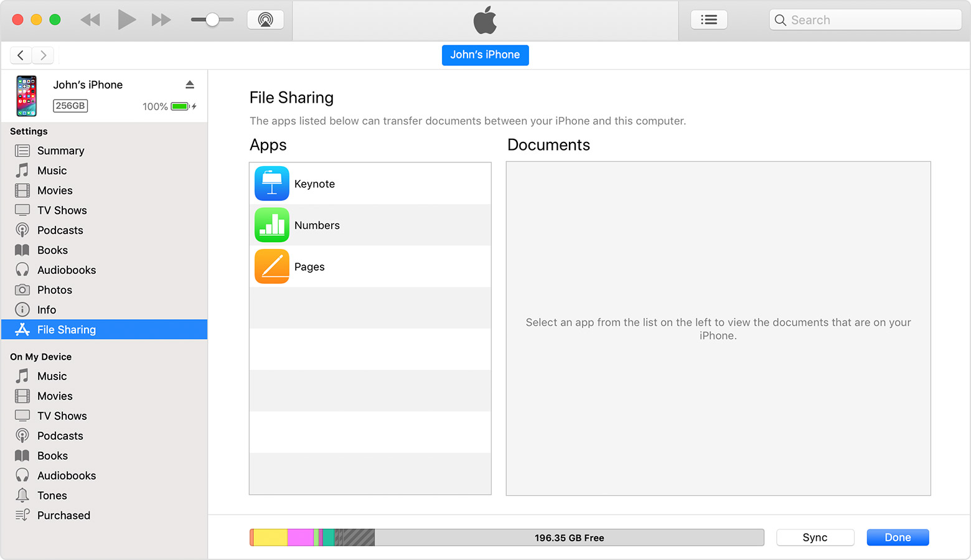Click the Done button
This screenshot has width=971, height=560.
[x=898, y=537]
